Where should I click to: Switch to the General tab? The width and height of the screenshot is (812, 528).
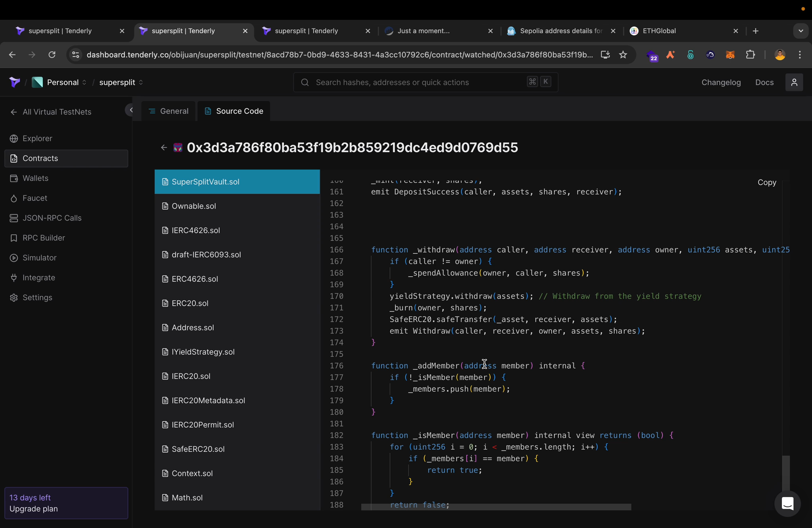point(169,111)
